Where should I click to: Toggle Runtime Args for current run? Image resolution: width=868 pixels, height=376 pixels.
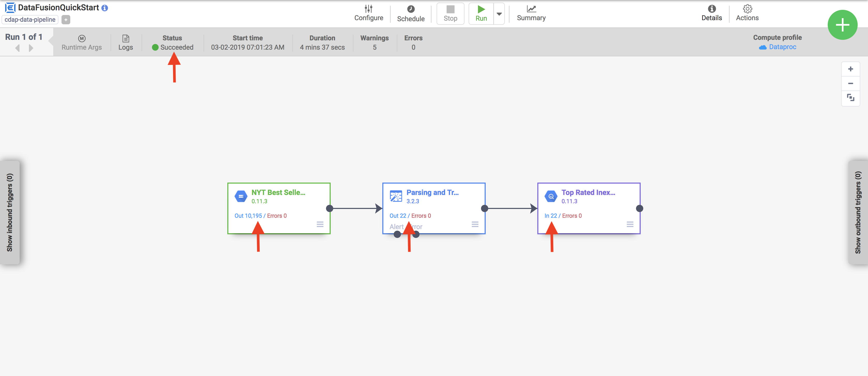tap(81, 43)
